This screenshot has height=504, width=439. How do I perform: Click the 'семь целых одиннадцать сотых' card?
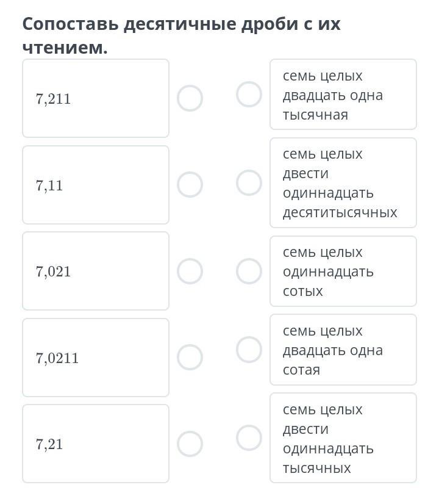[343, 271]
